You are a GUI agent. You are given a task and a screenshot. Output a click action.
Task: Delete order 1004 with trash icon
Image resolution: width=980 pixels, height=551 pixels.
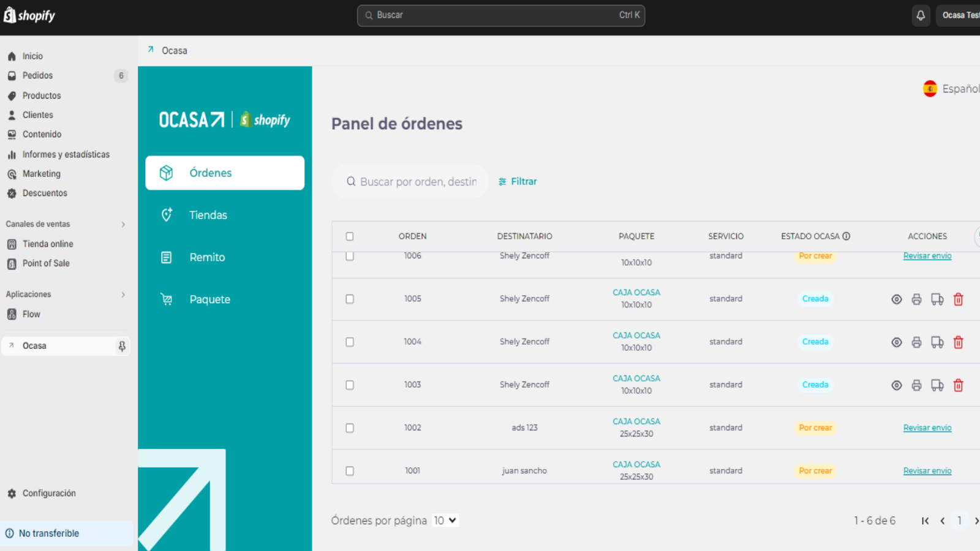(959, 342)
